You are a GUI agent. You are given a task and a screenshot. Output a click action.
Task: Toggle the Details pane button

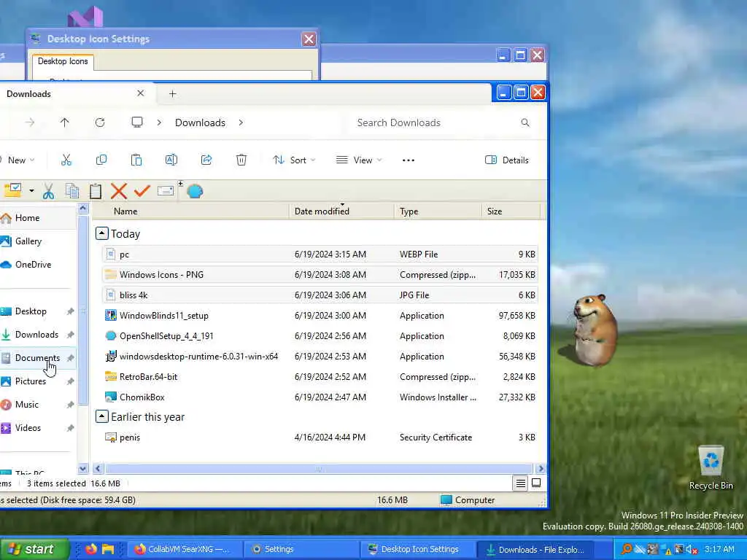[506, 160]
